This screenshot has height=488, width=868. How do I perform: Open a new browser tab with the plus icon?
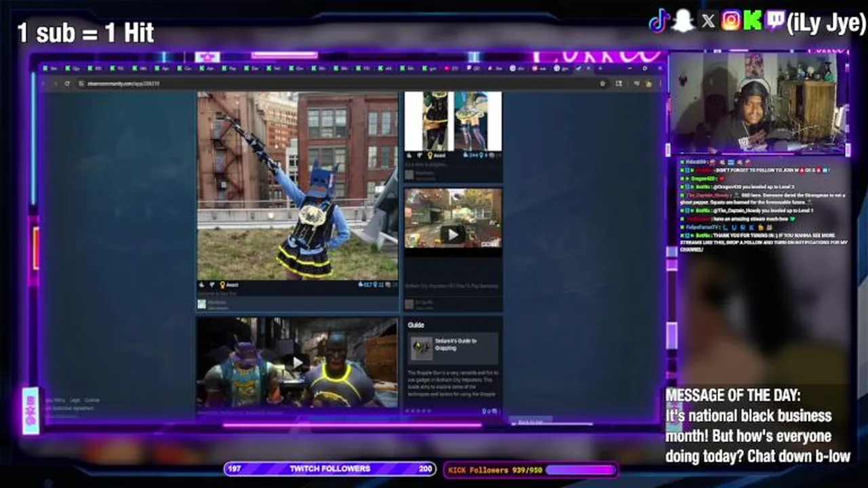tap(599, 68)
